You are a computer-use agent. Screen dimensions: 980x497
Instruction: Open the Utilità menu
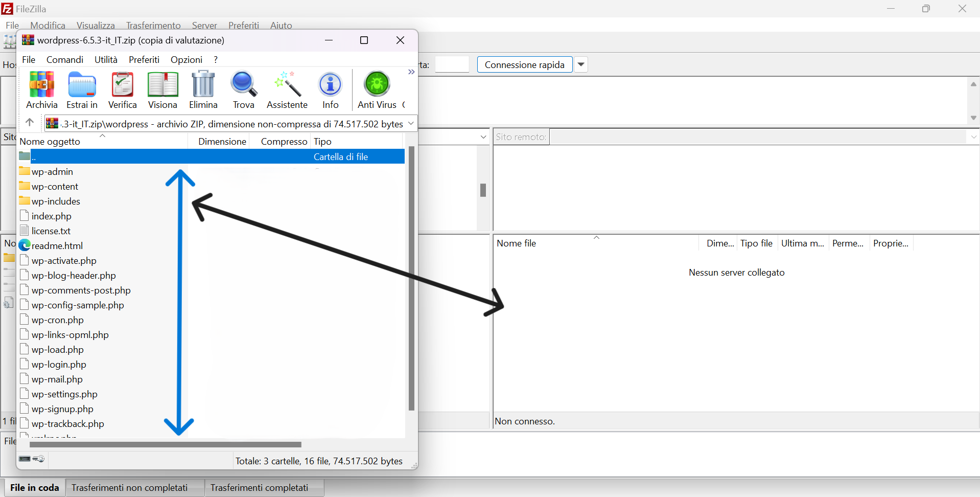pos(106,60)
